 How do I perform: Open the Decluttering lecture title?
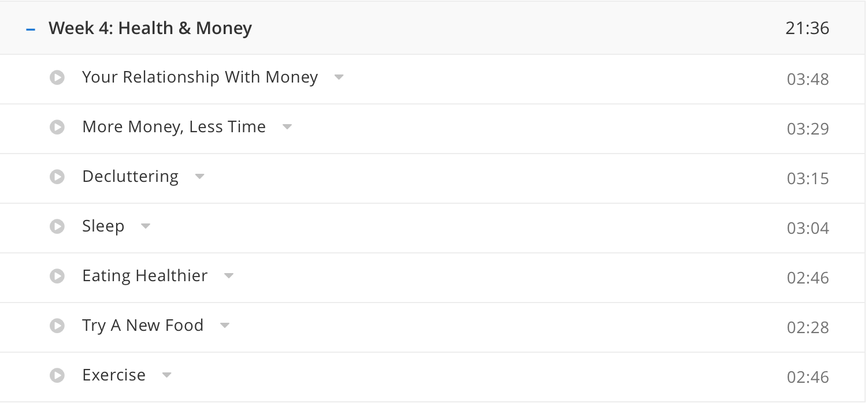point(131,177)
